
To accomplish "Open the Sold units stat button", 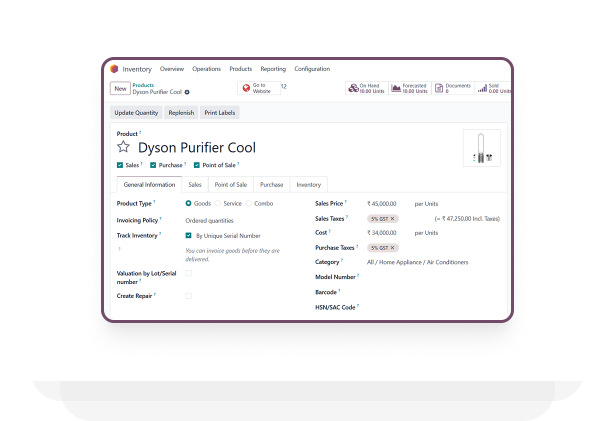I will [x=494, y=88].
